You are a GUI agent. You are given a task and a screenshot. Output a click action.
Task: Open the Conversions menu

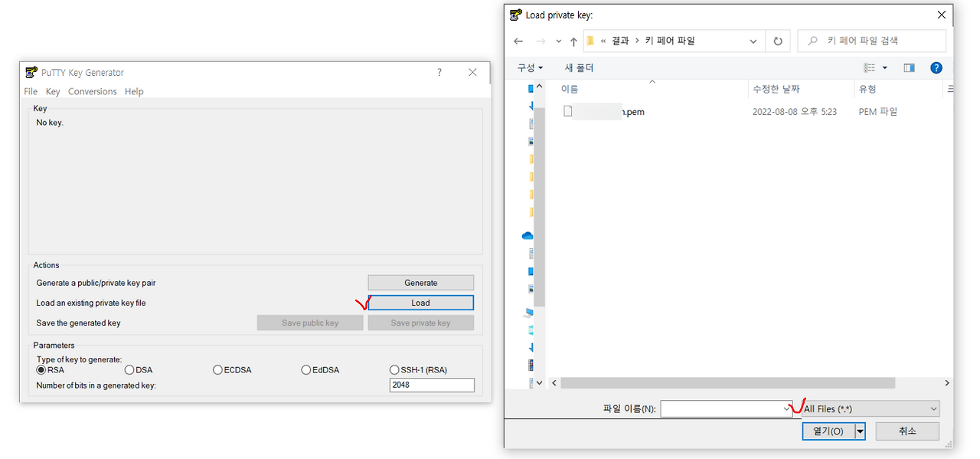[93, 91]
